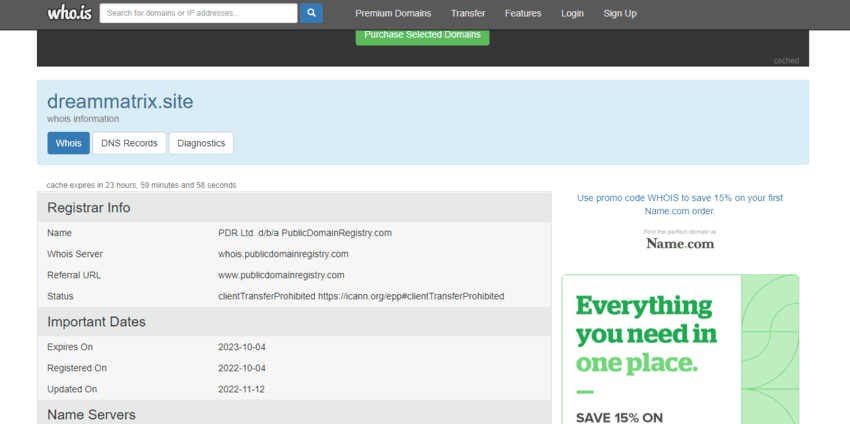The image size is (850, 424).
Task: Click the Login link
Action: pos(572,13)
